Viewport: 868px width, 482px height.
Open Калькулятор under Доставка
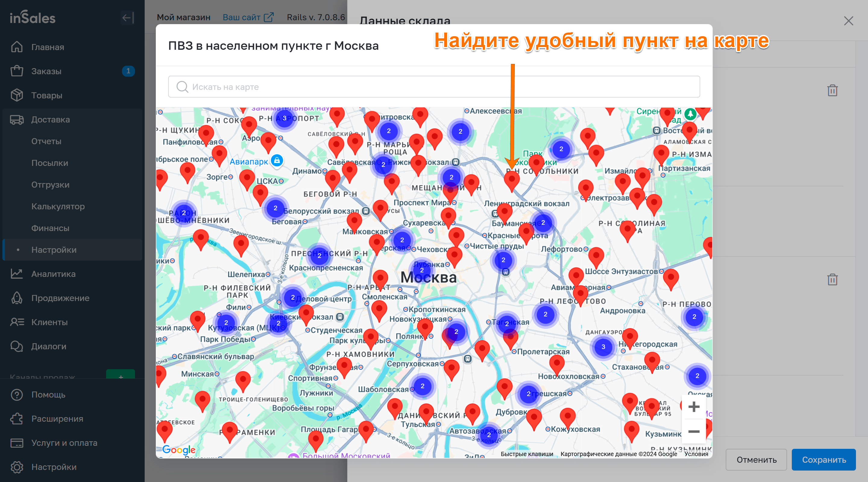tap(58, 206)
